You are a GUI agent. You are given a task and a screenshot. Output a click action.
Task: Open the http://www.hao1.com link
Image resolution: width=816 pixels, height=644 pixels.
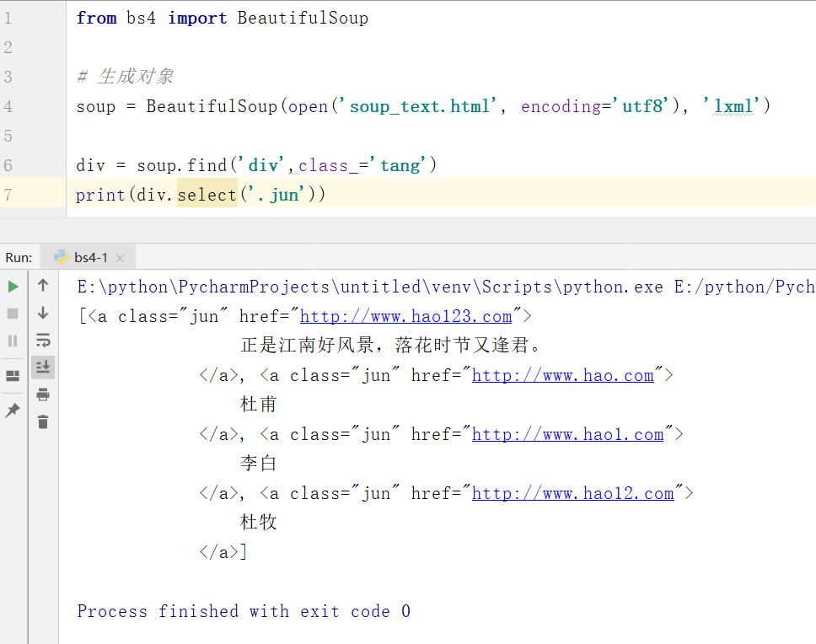tap(568, 434)
